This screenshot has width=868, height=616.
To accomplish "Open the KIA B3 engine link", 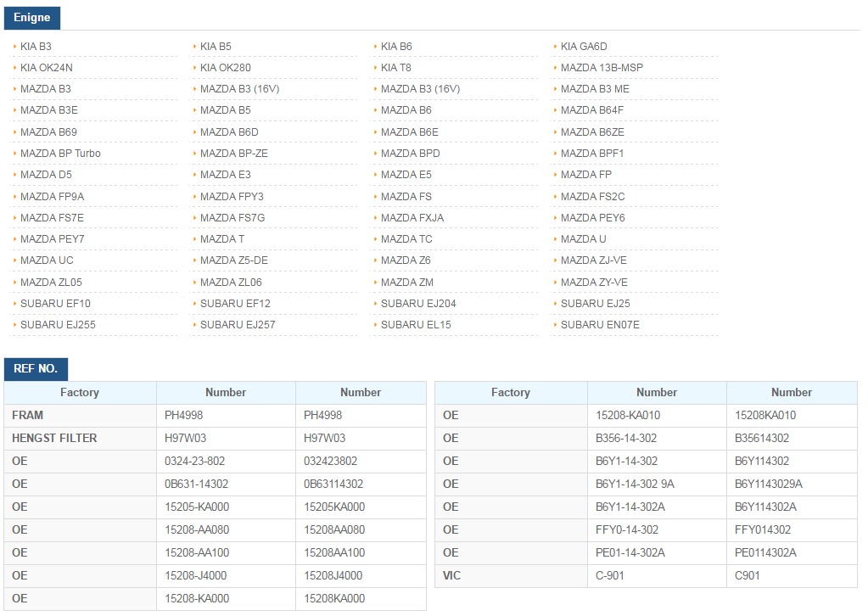I will pyautogui.click(x=36, y=47).
